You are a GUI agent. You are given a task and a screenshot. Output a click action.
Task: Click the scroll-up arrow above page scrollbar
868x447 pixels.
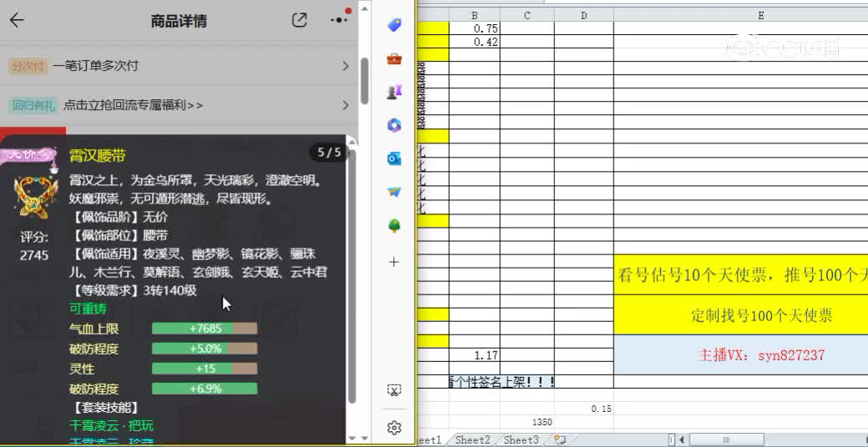tap(364, 8)
